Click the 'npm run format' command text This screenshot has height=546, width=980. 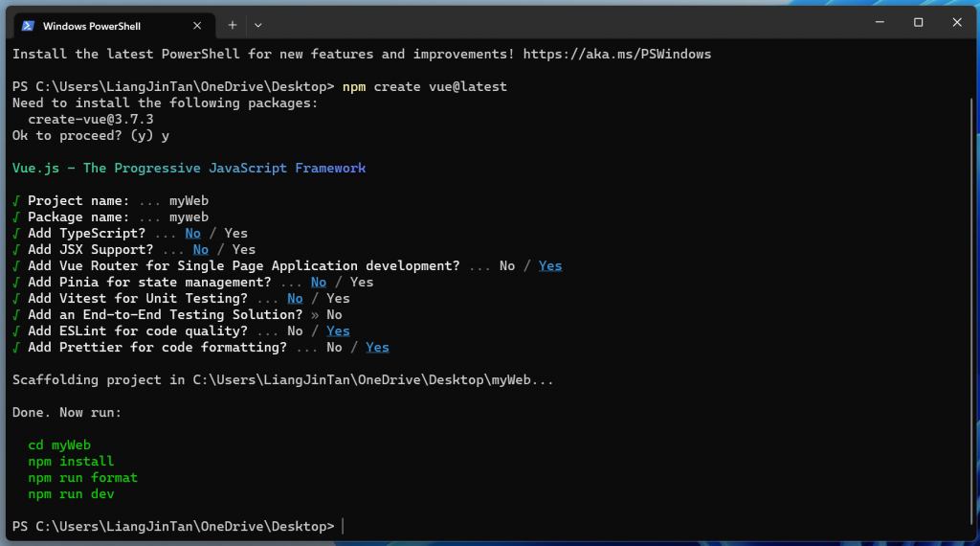tap(82, 477)
